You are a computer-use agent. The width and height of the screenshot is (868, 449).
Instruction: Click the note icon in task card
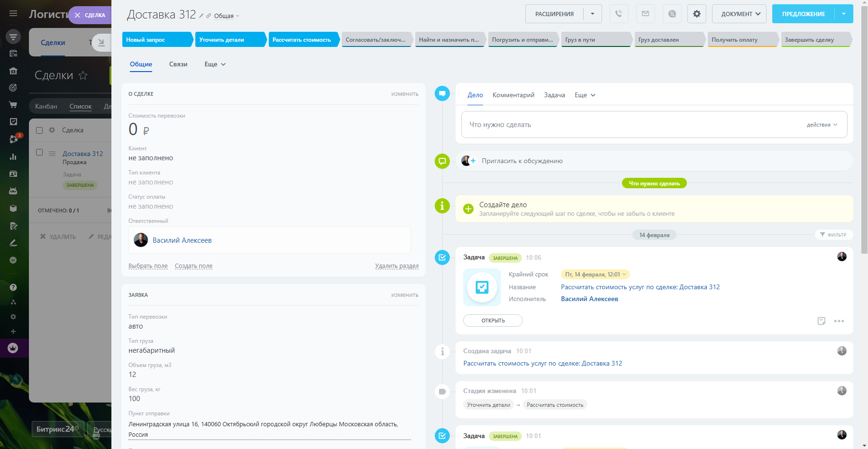[x=822, y=321]
